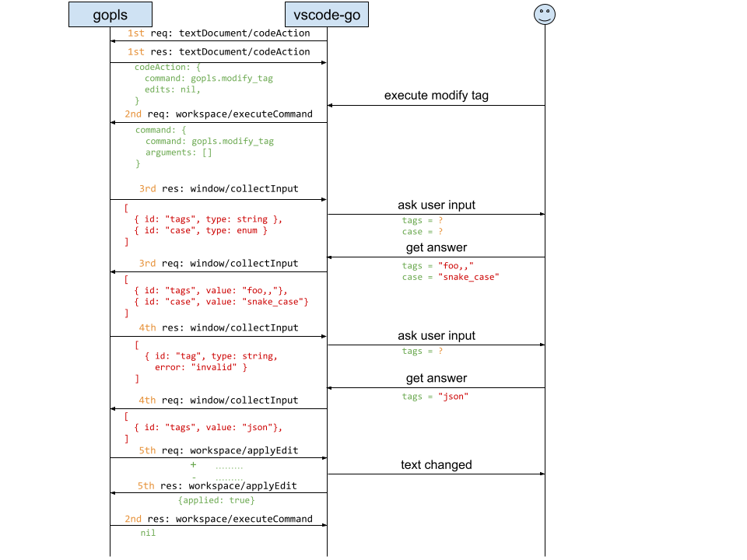747x560 pixels.
Task: Click 'tags = "json"' text
Action: [435, 397]
